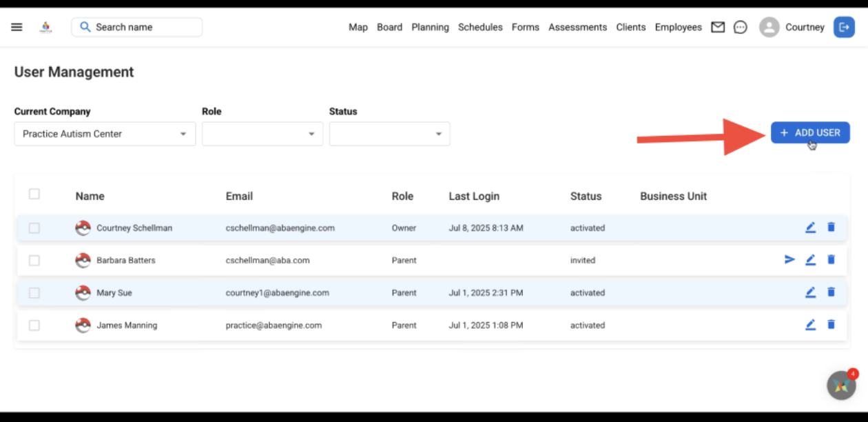The image size is (868, 422).
Task: Open the hamburger menu icon
Action: pos(17,28)
